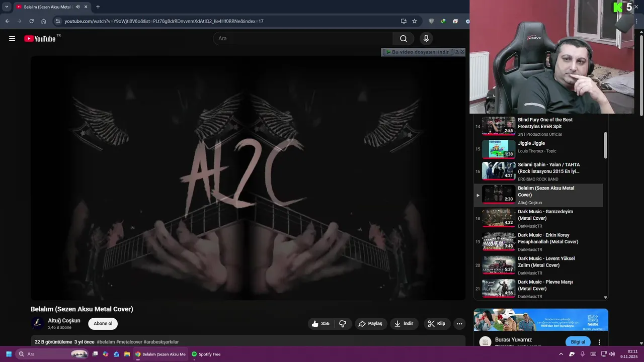The height and width of the screenshot is (362, 644).
Task: Open tab search dropdown arrow
Action: pos(7,7)
